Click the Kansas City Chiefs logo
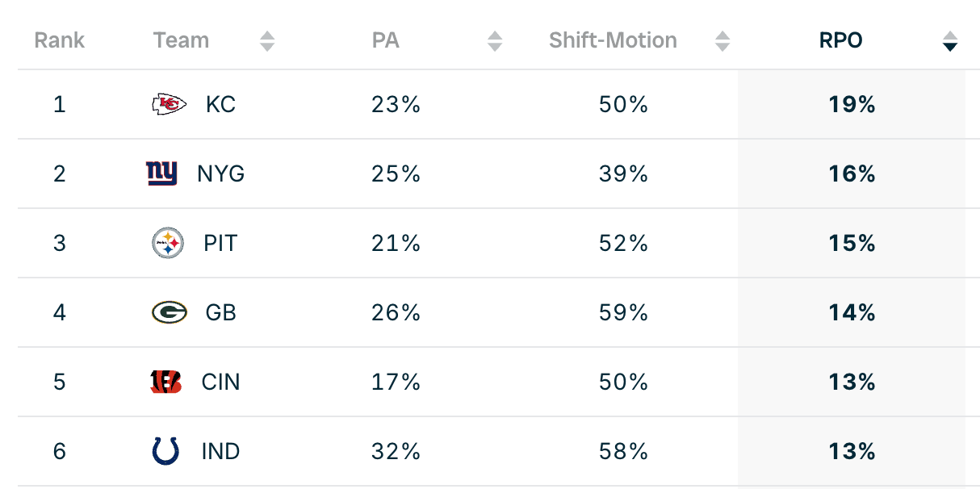This screenshot has height=489, width=980. pyautogui.click(x=169, y=104)
